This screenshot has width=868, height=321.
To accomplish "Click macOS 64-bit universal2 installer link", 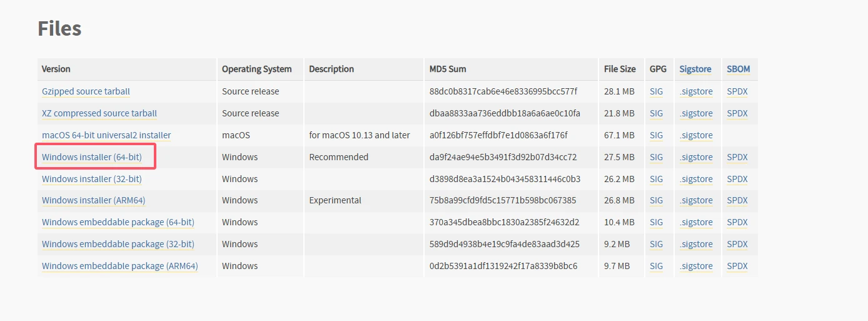I will point(106,135).
